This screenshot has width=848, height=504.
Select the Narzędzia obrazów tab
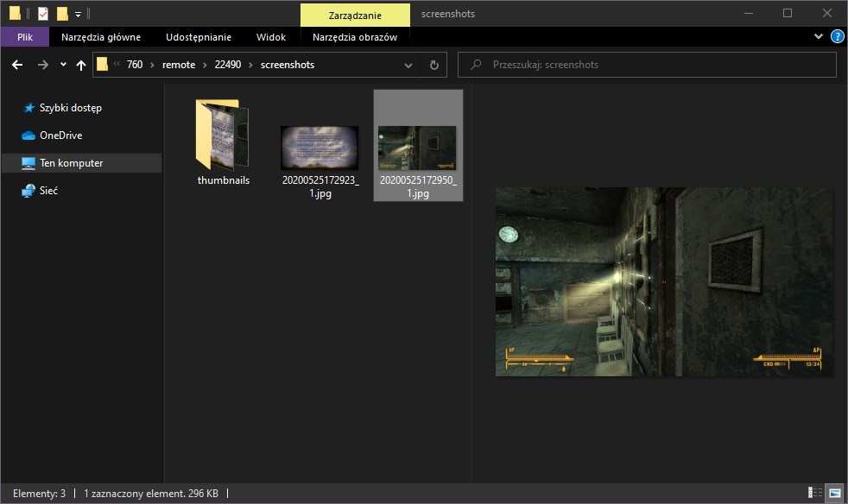(355, 37)
